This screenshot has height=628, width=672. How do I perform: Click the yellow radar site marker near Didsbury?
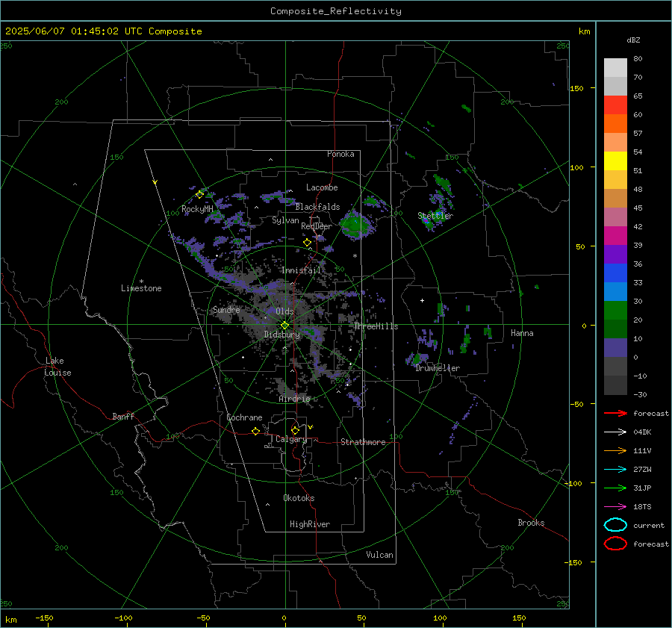tap(285, 326)
